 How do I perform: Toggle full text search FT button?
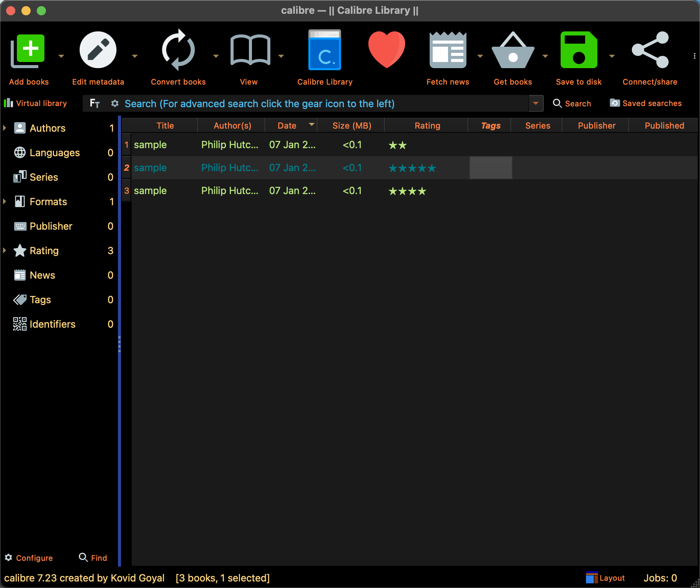click(x=95, y=103)
